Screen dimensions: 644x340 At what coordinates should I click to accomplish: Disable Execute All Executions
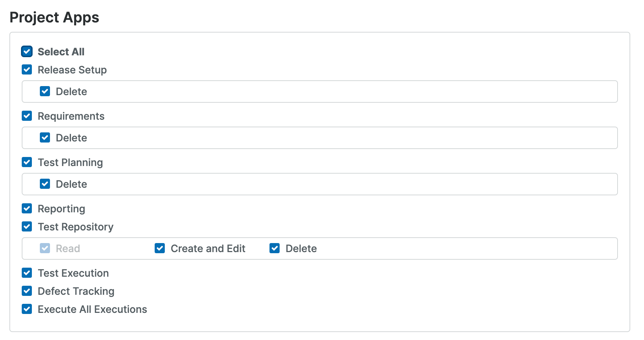[x=27, y=309]
